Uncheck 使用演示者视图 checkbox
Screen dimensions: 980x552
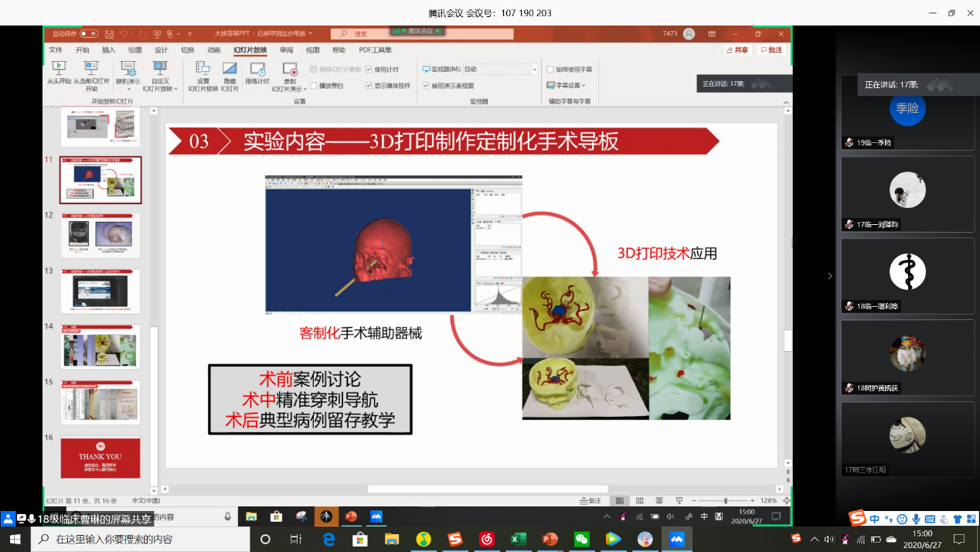(x=426, y=86)
